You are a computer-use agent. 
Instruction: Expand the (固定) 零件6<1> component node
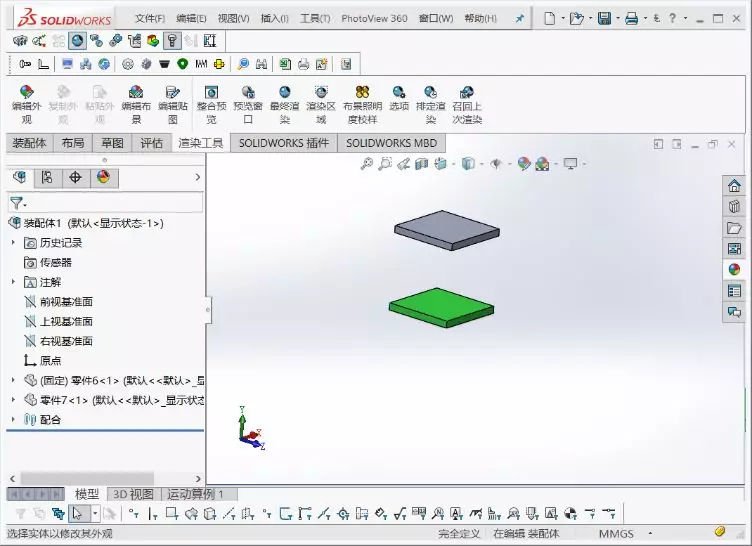[13, 380]
